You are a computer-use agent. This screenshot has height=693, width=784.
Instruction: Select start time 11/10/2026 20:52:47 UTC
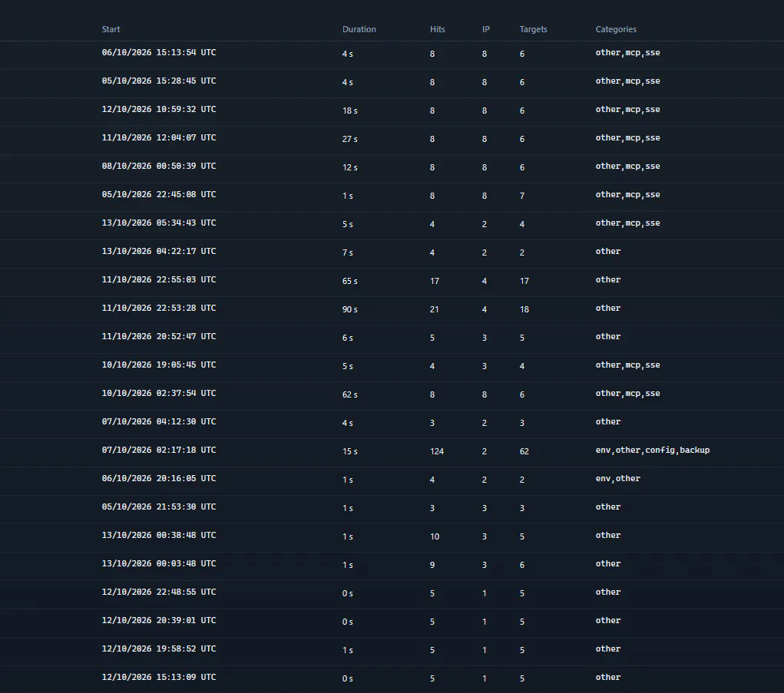pos(159,336)
